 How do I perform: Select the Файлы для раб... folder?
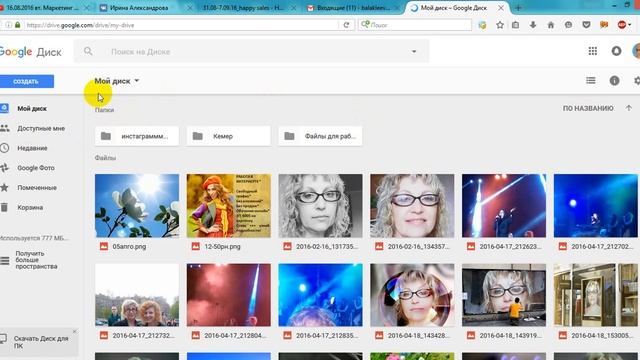coord(320,136)
